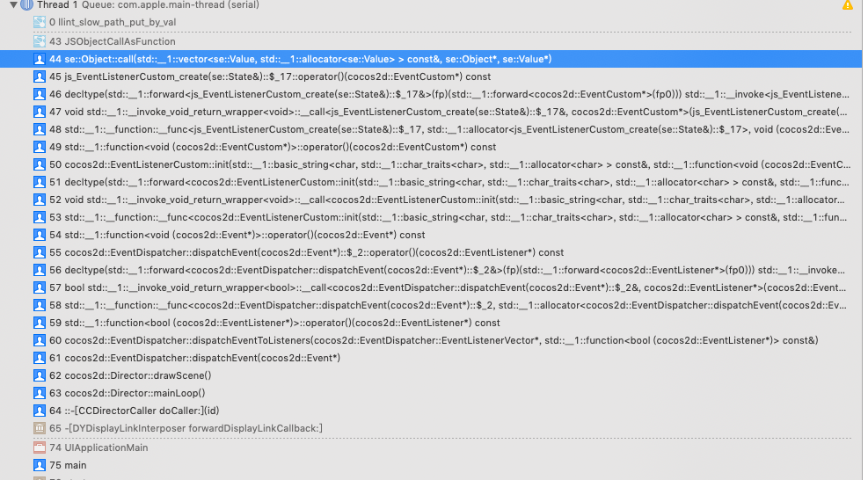Select frame 46 decltype forward js_EventListenerCustom_create
Viewport: 868px width, 480px height.
click(x=449, y=94)
